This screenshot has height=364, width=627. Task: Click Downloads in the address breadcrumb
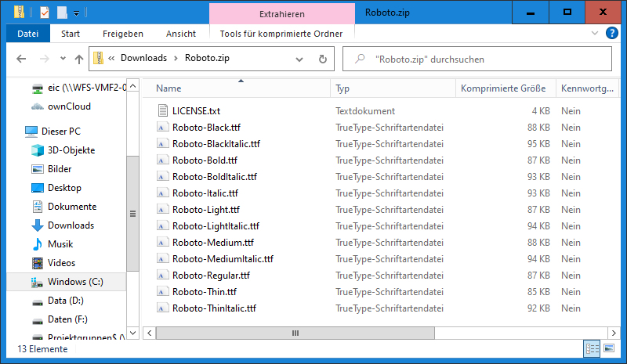click(143, 58)
